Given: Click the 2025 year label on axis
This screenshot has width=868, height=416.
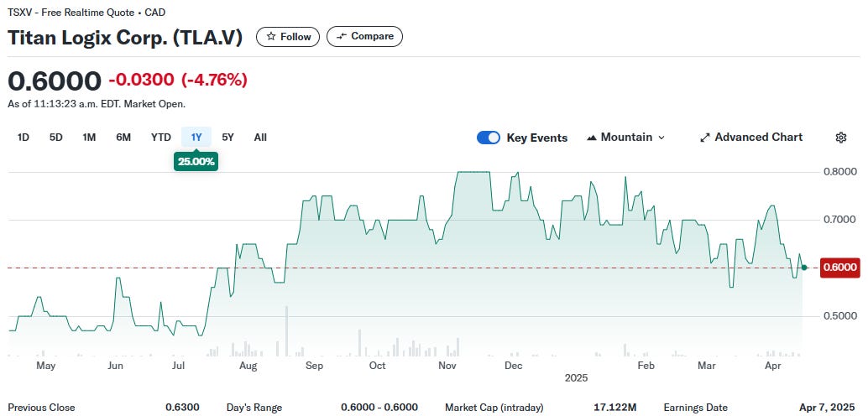Looking at the screenshot, I should [x=576, y=378].
